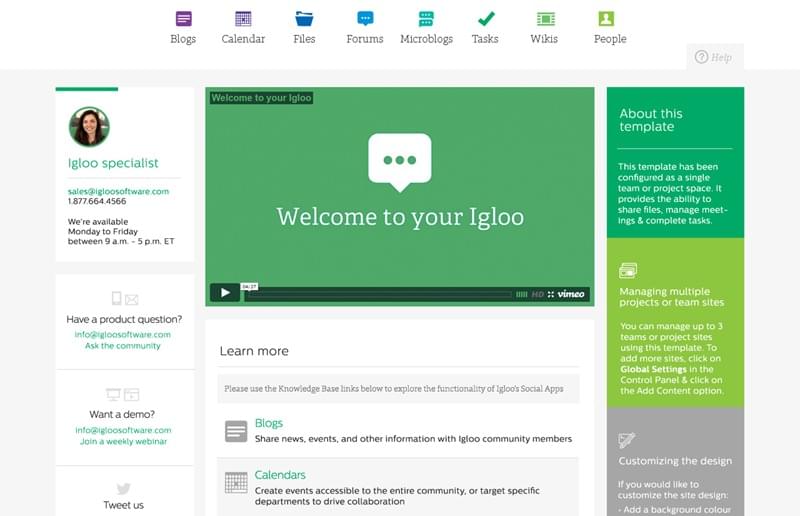
Task: Click the video timestamp label
Action: pyautogui.click(x=249, y=287)
